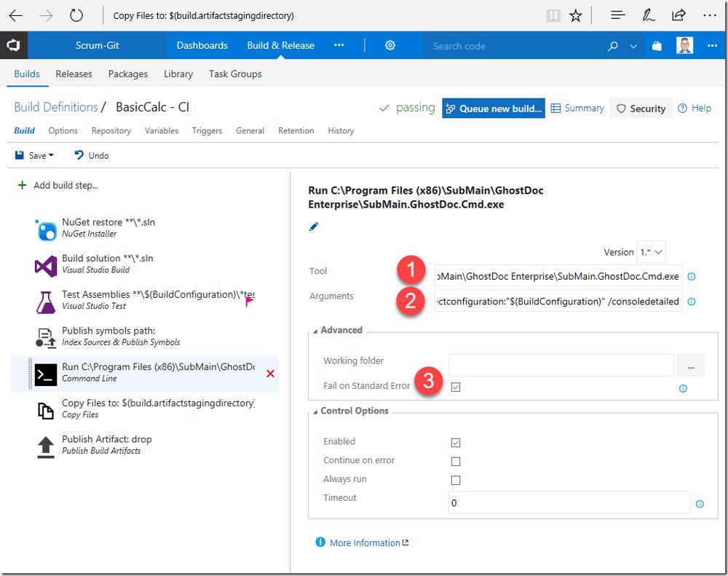Open the Version dropdown
This screenshot has height=576, width=728.
[651, 252]
